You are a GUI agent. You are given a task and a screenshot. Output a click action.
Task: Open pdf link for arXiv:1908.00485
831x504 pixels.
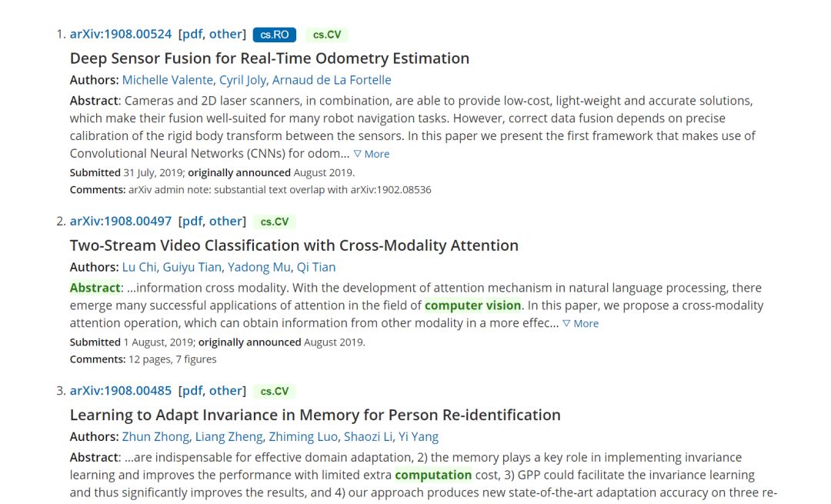tap(192, 391)
